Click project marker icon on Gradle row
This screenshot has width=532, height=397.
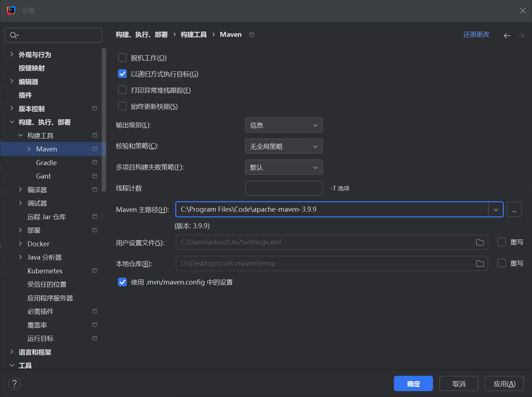95,162
